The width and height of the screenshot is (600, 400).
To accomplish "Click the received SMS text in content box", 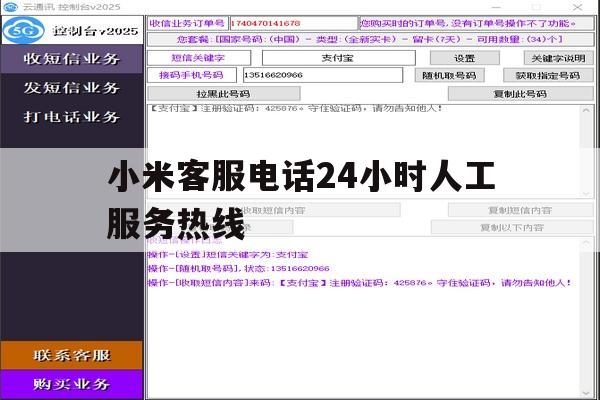I will (296, 108).
